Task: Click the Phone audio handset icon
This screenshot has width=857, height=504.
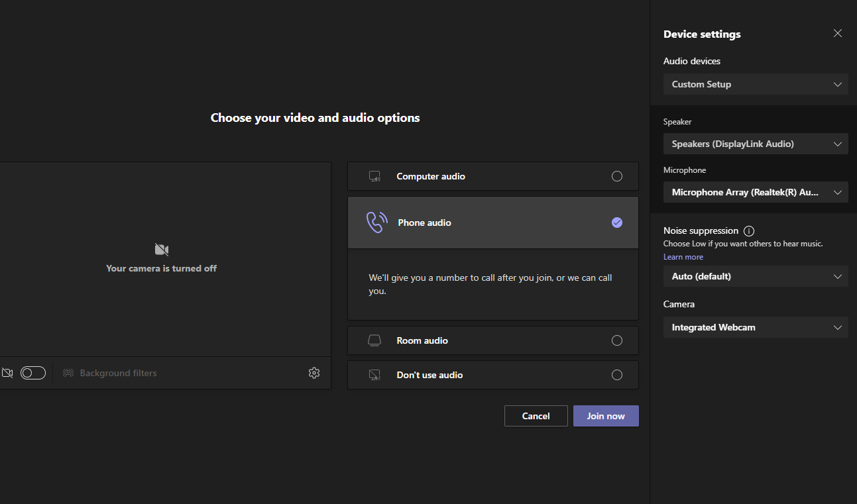Action: 376,223
